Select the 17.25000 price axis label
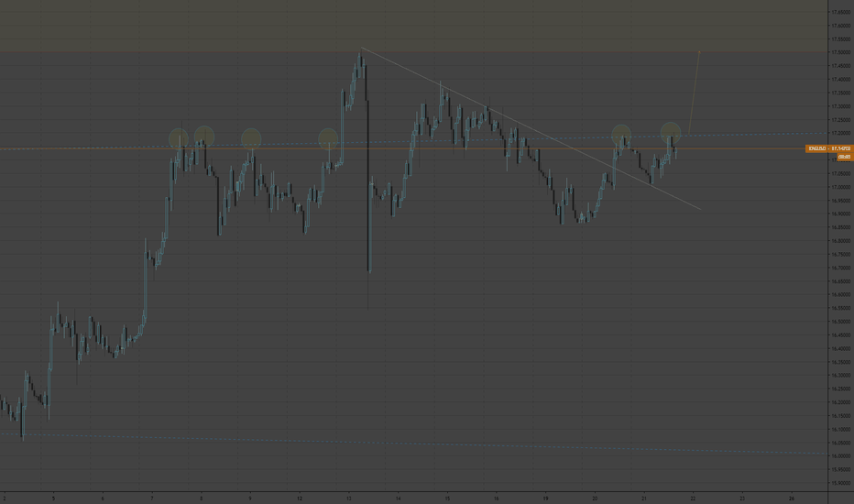854x504 pixels. [841, 120]
